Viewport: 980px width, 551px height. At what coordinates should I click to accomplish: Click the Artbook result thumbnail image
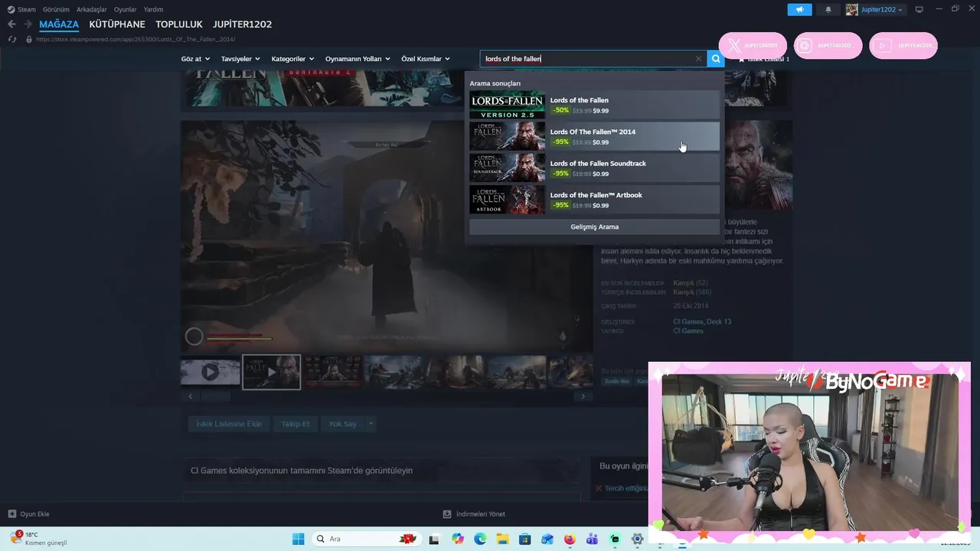pos(507,200)
